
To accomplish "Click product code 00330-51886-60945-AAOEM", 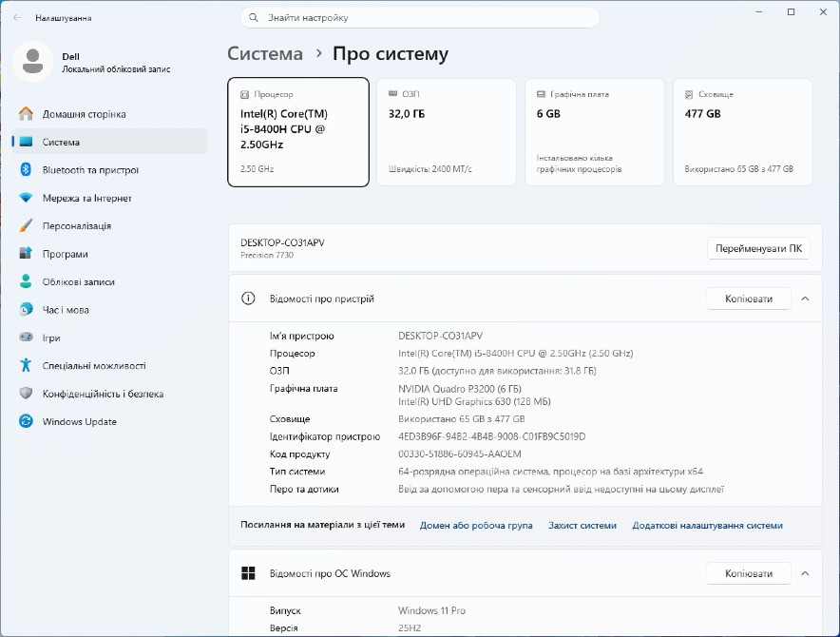I will click(460, 454).
